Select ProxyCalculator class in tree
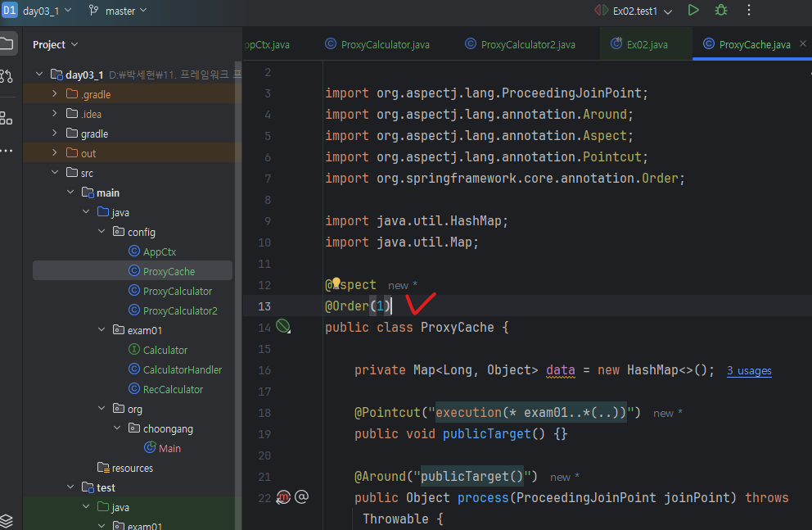812x530 pixels. point(170,291)
